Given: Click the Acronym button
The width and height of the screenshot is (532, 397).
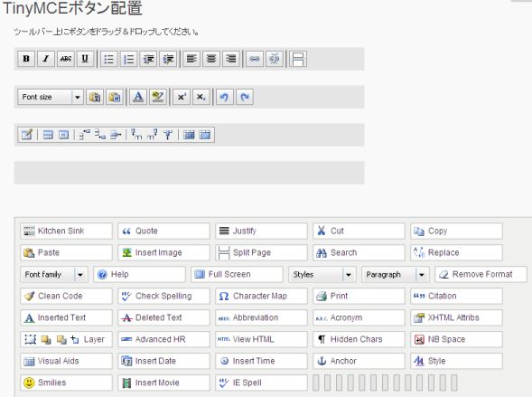Looking at the screenshot, I should [359, 318].
